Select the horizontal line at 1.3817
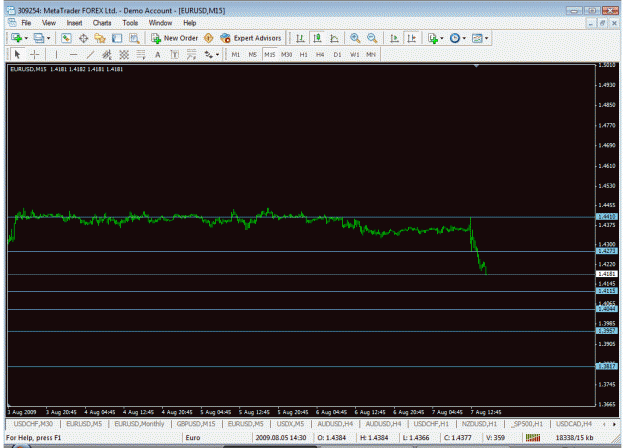The height and width of the screenshot is (448, 625). [301, 366]
